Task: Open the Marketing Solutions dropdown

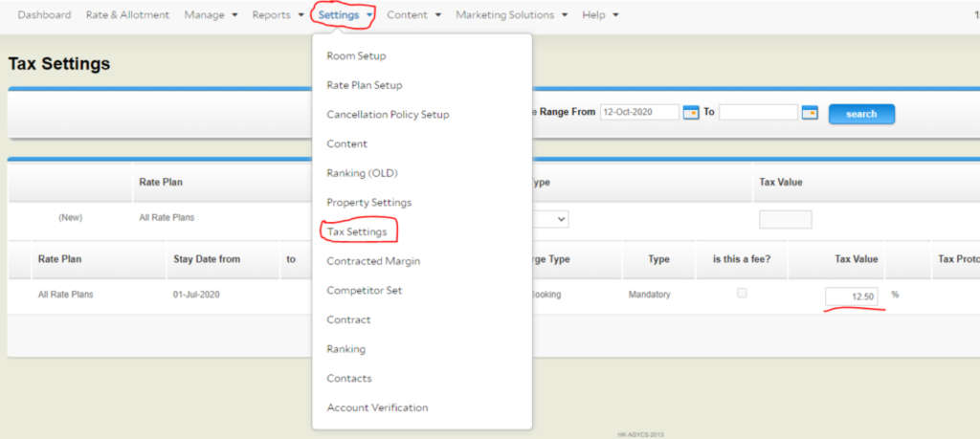Action: (x=511, y=15)
